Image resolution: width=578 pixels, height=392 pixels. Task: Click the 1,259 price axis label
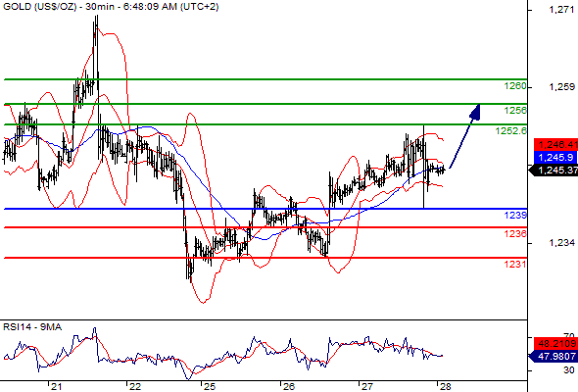coord(561,87)
